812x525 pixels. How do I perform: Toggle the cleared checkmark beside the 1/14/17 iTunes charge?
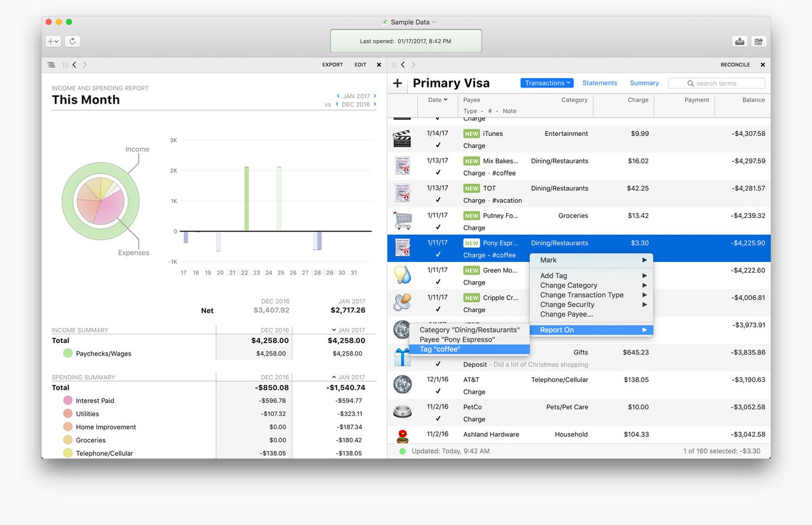click(437, 145)
